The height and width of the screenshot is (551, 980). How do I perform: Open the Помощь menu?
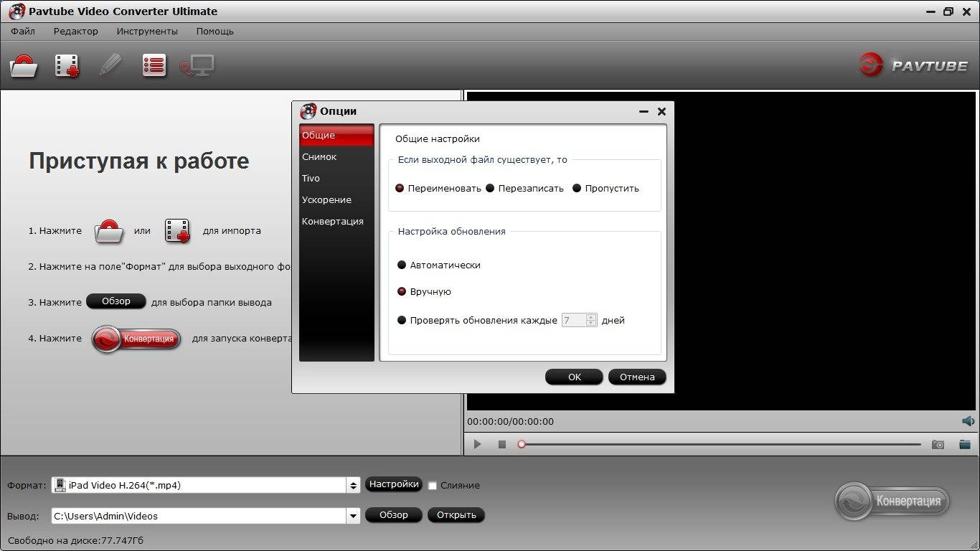pyautogui.click(x=215, y=31)
